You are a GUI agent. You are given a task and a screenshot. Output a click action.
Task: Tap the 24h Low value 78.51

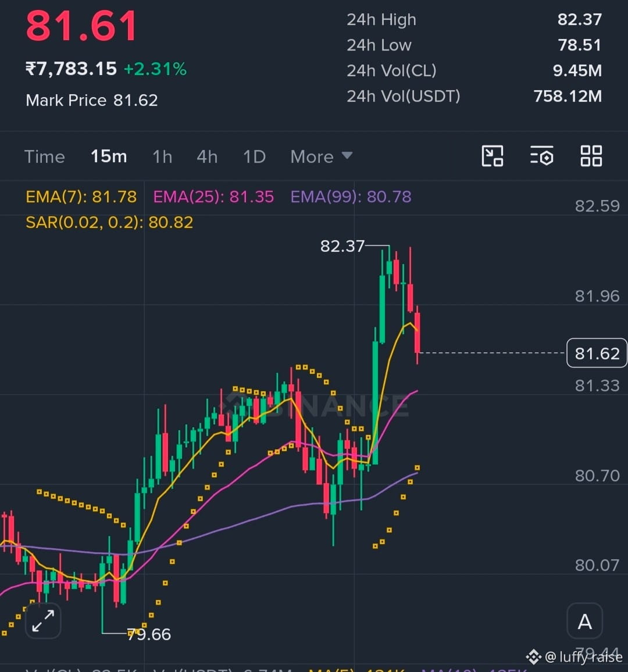[580, 45]
